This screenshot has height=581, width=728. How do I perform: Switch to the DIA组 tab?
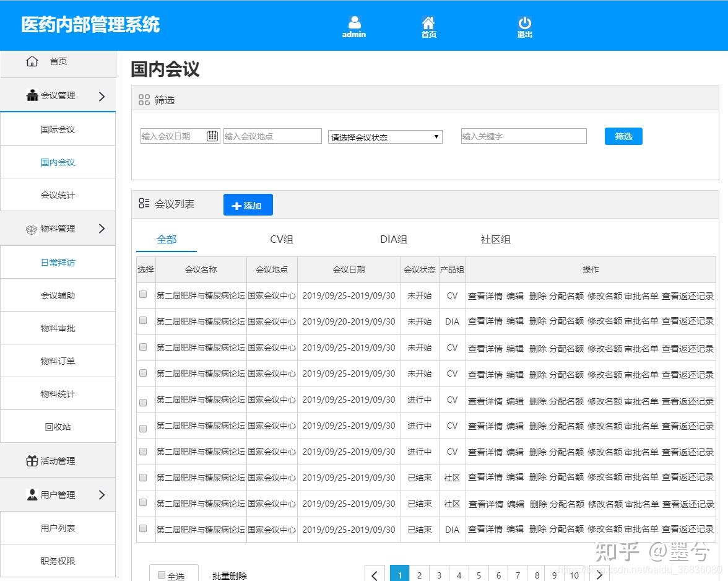point(394,240)
